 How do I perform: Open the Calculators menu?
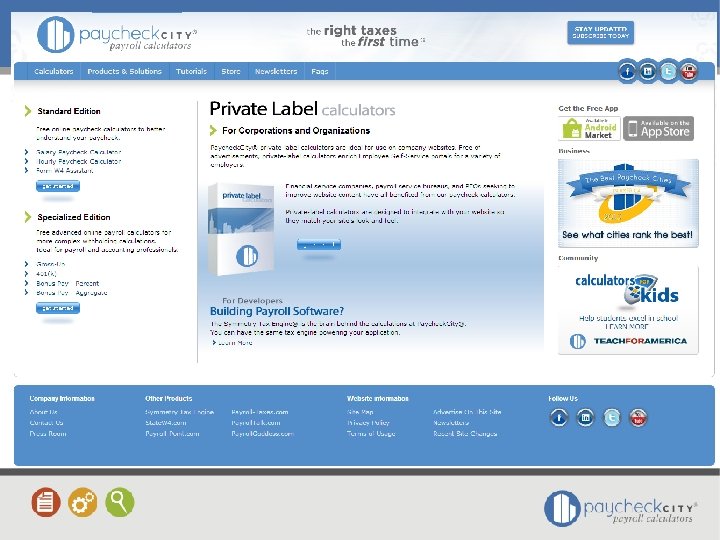[54, 72]
